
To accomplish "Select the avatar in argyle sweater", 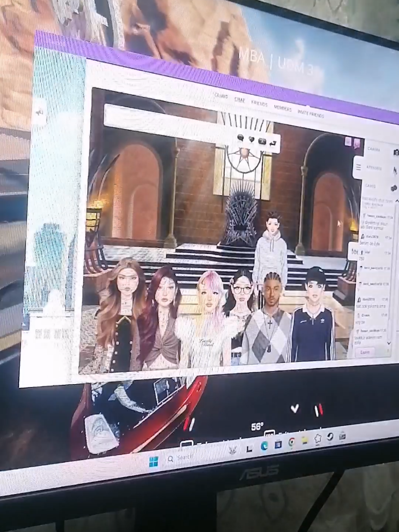I will 268,318.
